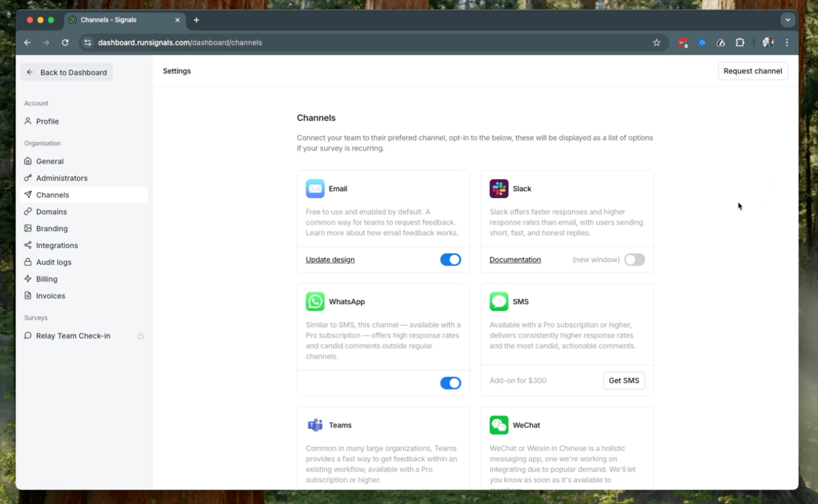The height and width of the screenshot is (504, 818).
Task: Open the Slack Documentation link
Action: click(x=515, y=259)
